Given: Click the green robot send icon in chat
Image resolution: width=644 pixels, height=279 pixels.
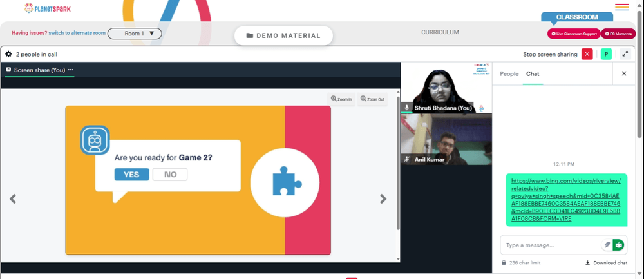Looking at the screenshot, I should tap(618, 245).
